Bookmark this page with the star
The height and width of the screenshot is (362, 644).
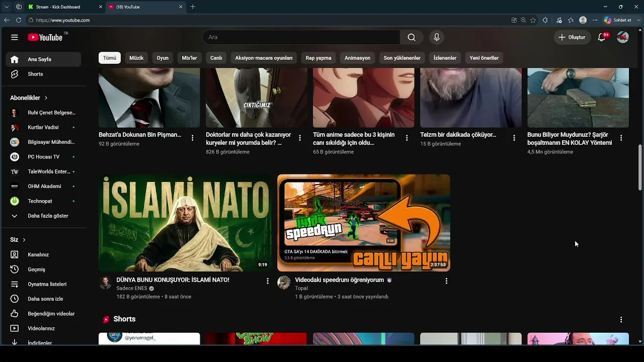point(533,20)
